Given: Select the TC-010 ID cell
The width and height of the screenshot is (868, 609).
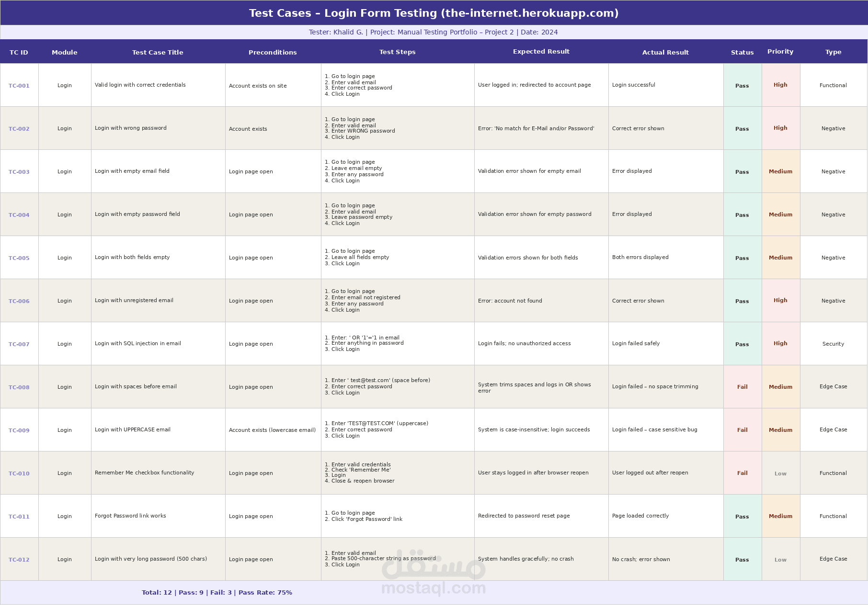Looking at the screenshot, I should click(19, 473).
